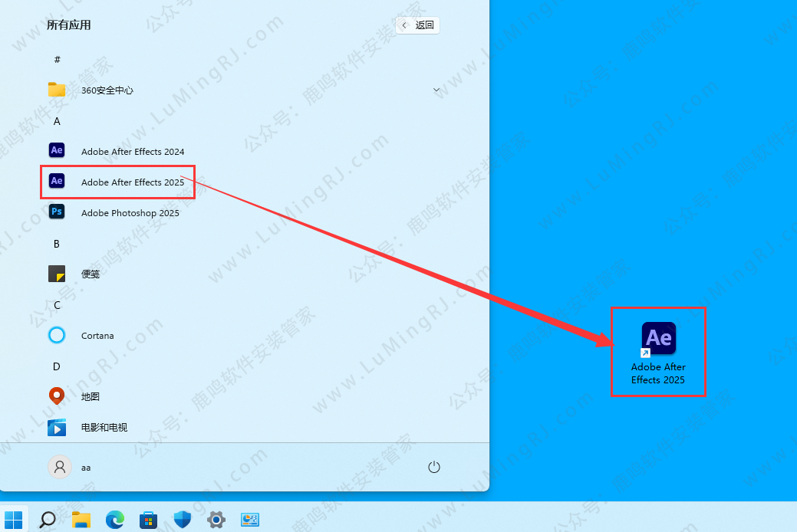The width and height of the screenshot is (797, 532).
Task: Open Adobe Photoshop 2025 from app list
Action: [x=130, y=212]
